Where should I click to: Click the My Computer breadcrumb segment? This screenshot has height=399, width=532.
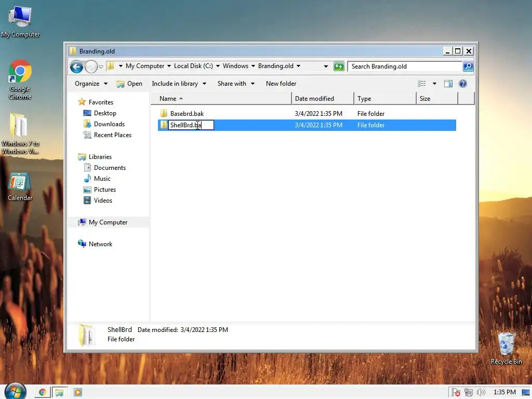click(x=145, y=66)
